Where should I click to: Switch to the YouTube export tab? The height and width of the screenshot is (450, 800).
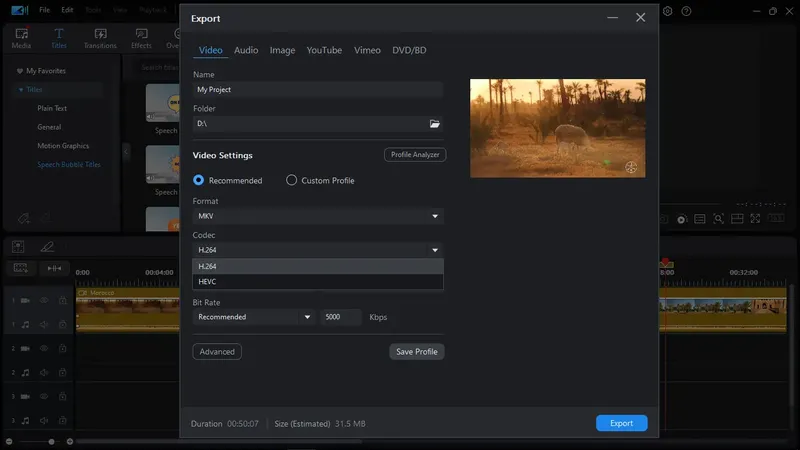(x=324, y=50)
